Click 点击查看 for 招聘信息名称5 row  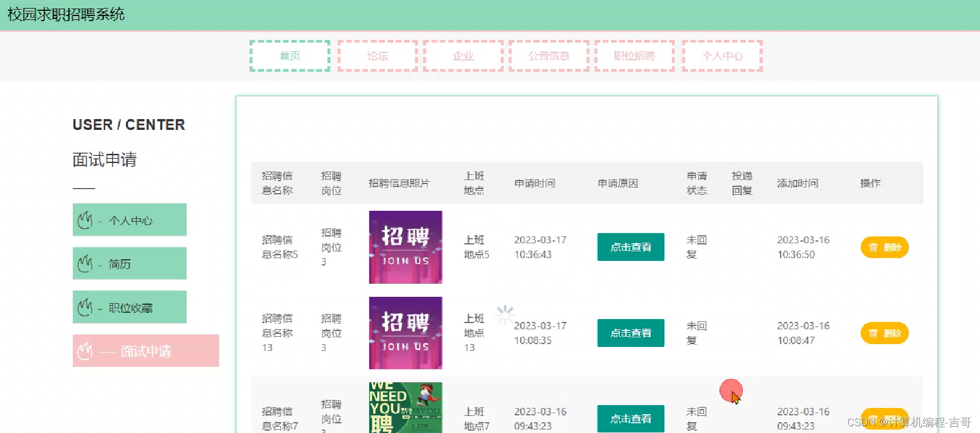pos(631,247)
